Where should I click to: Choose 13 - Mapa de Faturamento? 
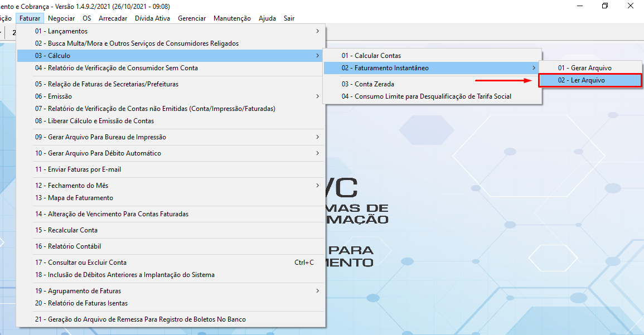(74, 198)
